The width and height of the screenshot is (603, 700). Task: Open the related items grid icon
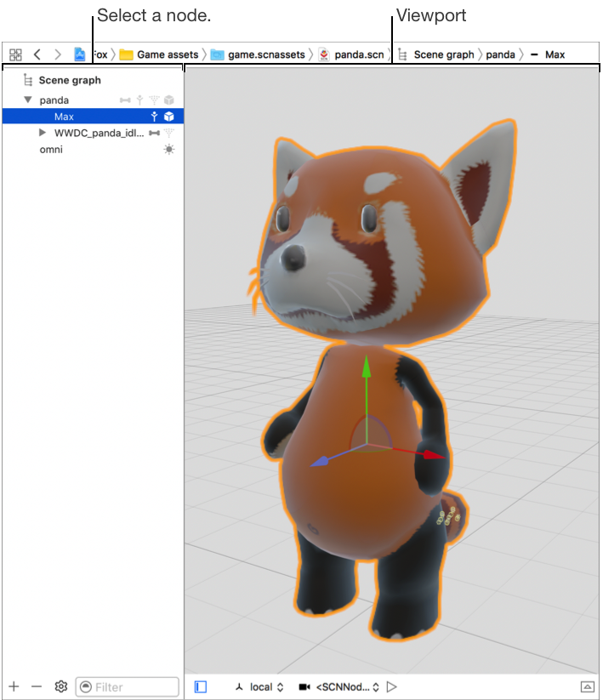click(x=15, y=54)
